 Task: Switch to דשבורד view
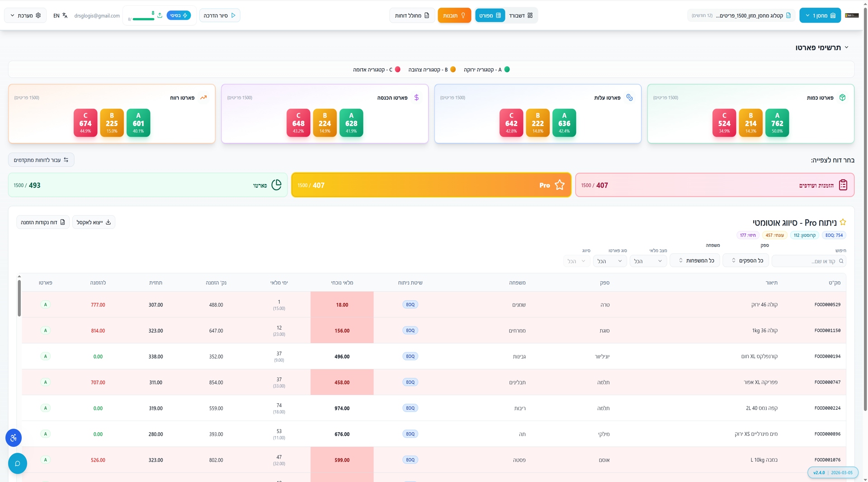521,15
